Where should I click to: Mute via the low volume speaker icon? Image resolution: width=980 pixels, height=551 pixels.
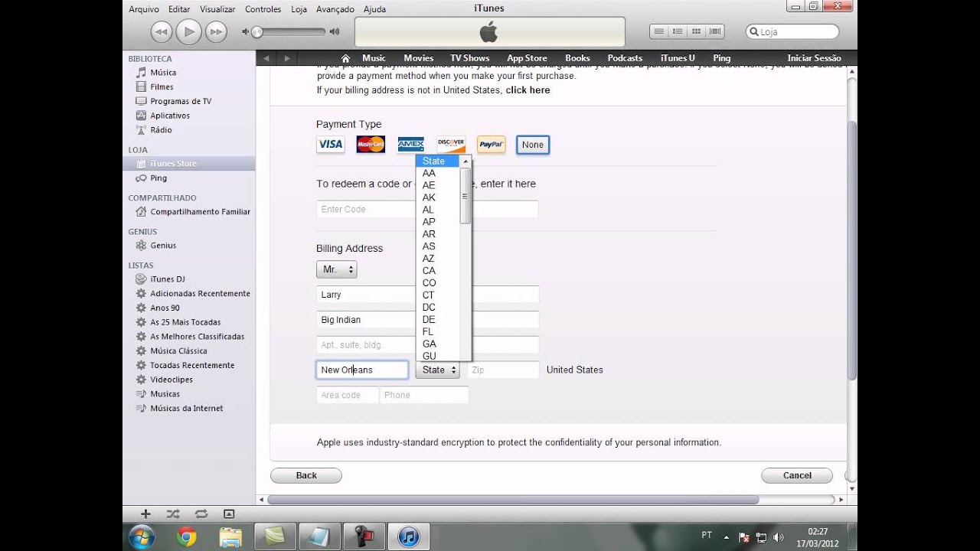(x=246, y=31)
